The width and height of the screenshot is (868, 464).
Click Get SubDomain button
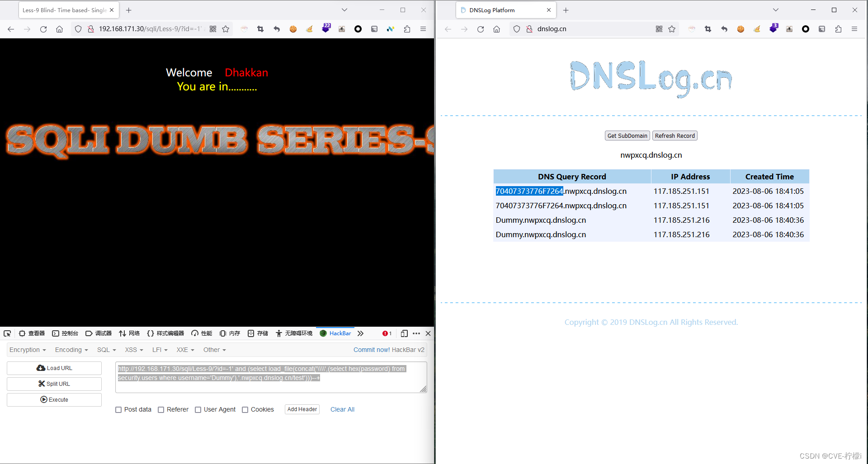click(x=627, y=136)
